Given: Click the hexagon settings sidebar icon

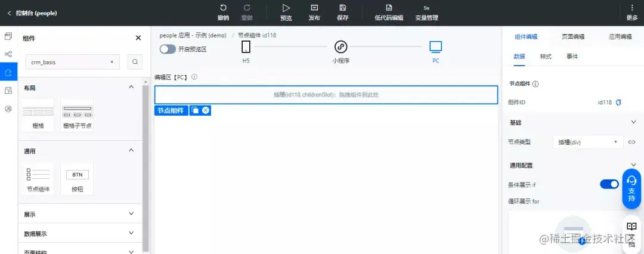Looking at the screenshot, I should (x=8, y=109).
